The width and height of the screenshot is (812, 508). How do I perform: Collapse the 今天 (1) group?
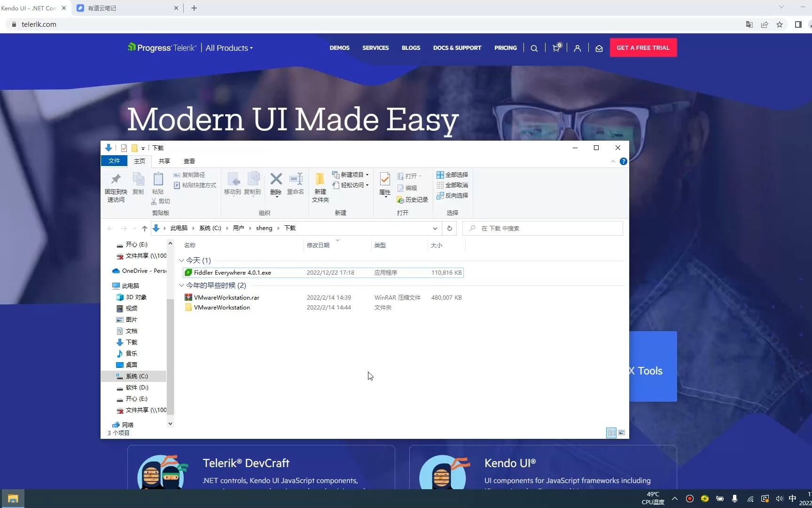pyautogui.click(x=181, y=260)
